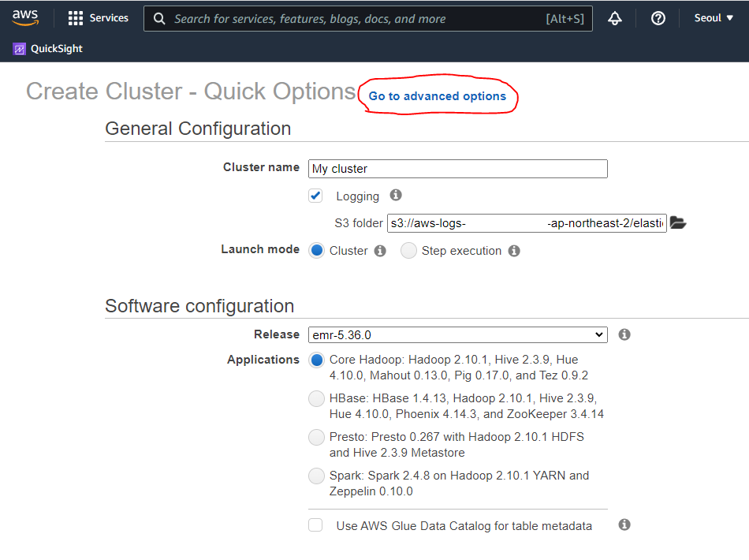
Task: Click the Cluster name field
Action: pos(457,169)
